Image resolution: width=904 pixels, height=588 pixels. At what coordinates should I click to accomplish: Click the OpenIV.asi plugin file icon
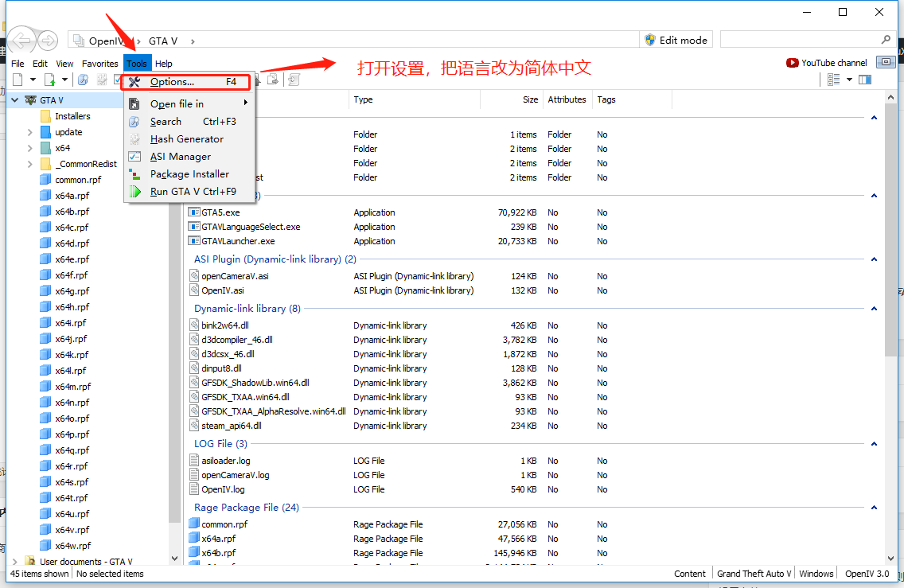tap(194, 290)
